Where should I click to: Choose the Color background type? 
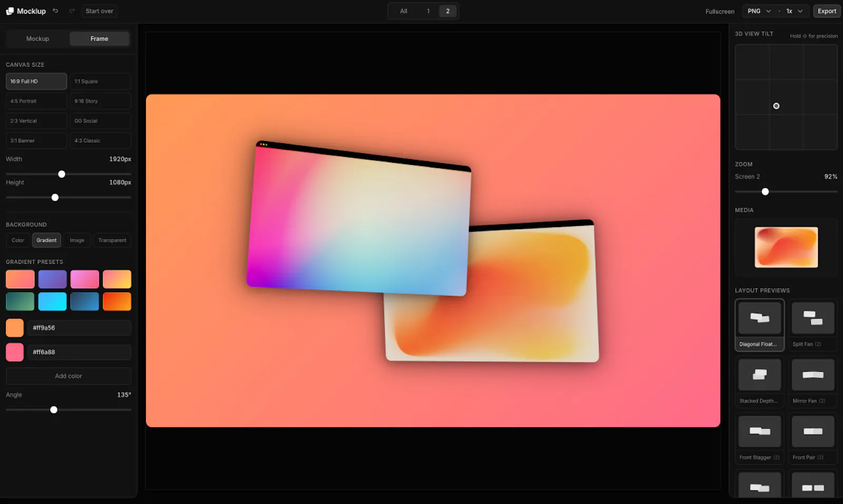tap(18, 240)
